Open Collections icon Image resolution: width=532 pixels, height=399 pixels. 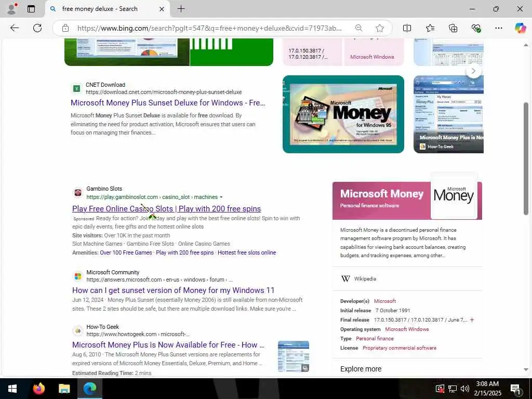pyautogui.click(x=453, y=28)
